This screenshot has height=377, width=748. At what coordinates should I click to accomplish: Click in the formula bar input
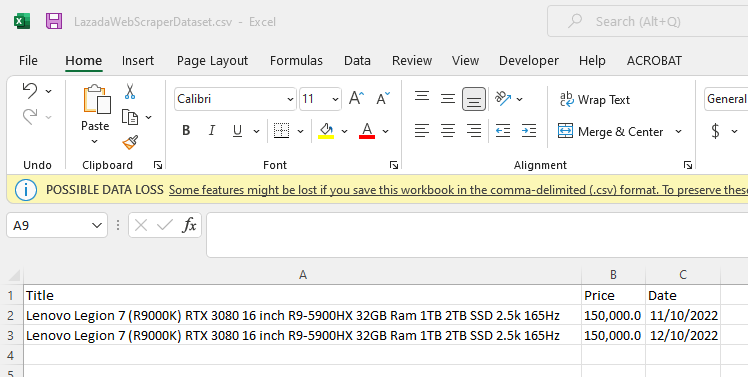pos(477,235)
